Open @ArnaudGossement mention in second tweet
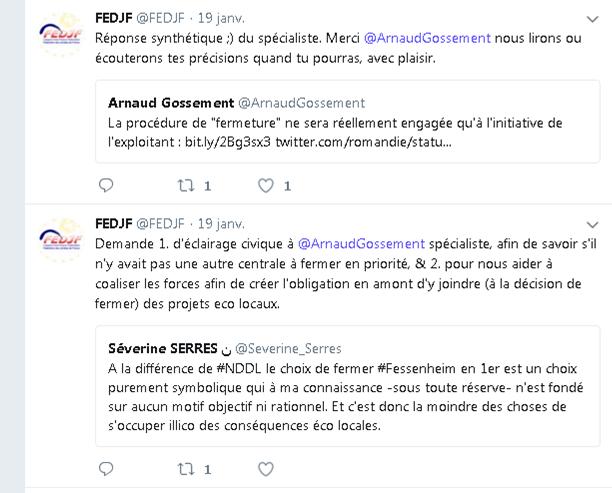The image size is (612, 493). coord(361,244)
